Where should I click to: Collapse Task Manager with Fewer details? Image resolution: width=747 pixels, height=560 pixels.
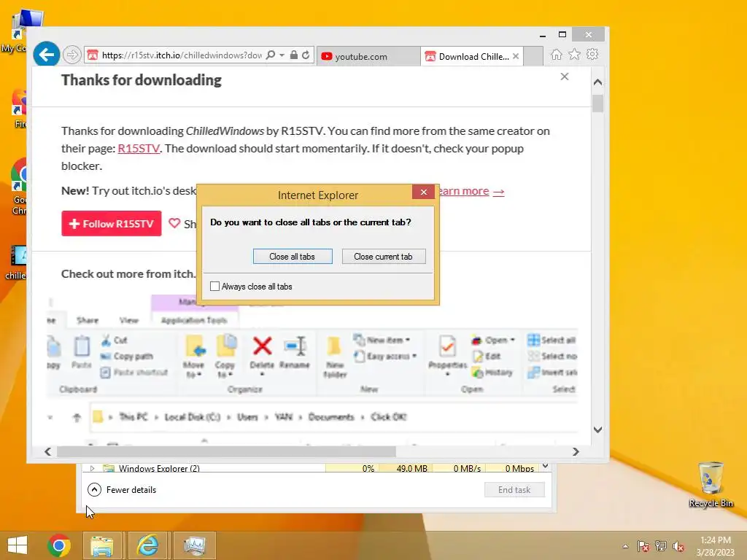tap(122, 489)
